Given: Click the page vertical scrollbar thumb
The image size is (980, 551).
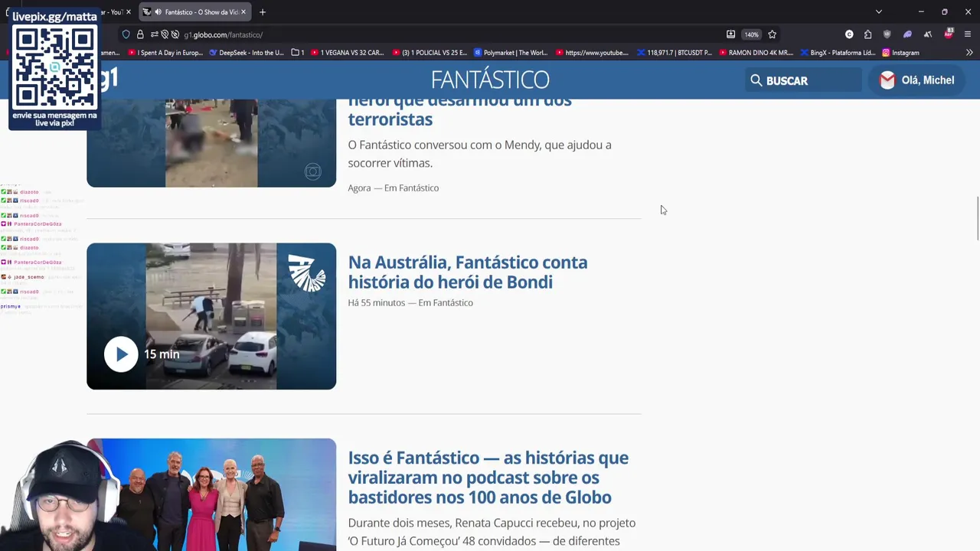Looking at the screenshot, I should (977, 220).
